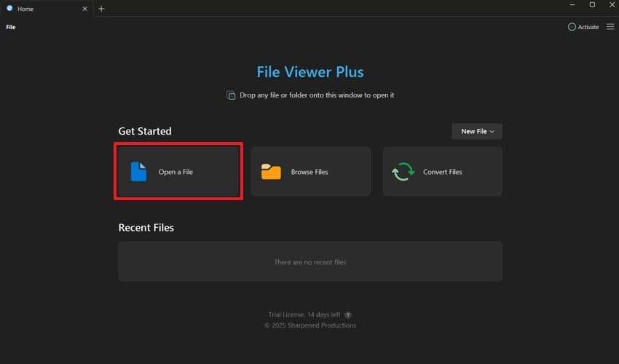Click the Get Started heading
Image resolution: width=619 pixels, height=364 pixels.
(x=145, y=131)
